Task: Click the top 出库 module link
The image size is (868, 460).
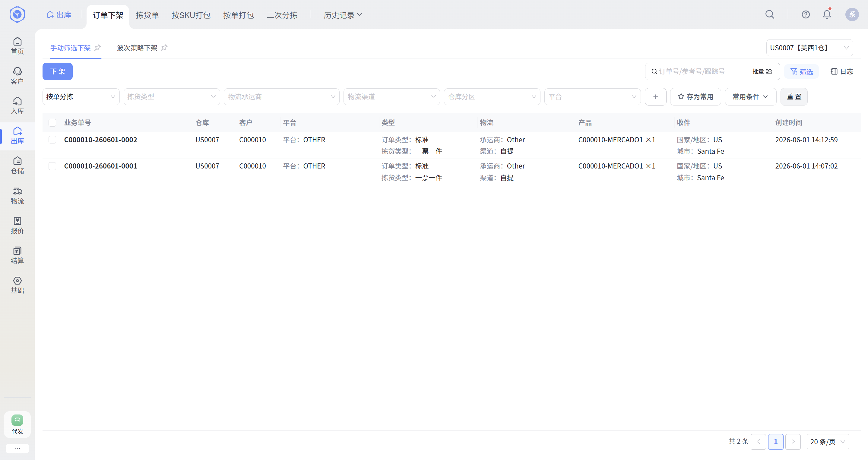Action: pos(59,14)
